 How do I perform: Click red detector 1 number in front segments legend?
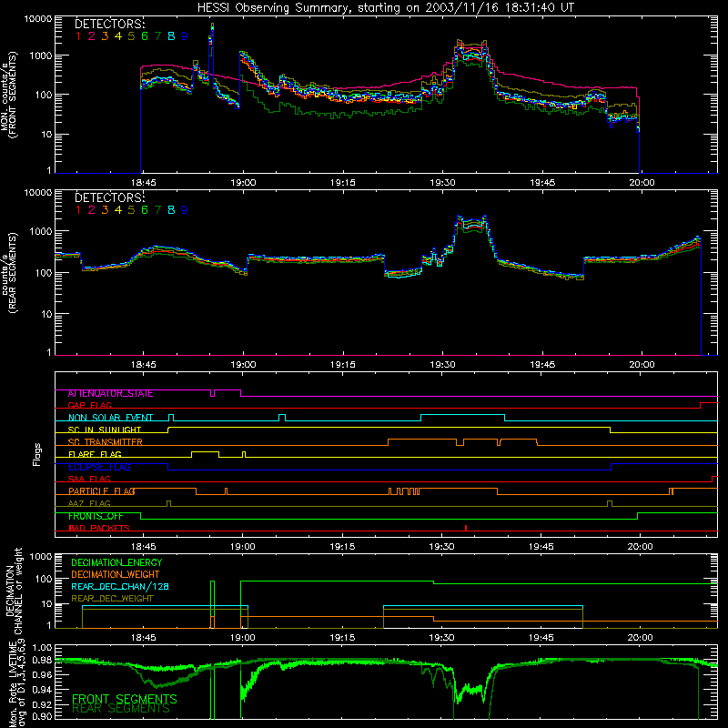point(78,36)
